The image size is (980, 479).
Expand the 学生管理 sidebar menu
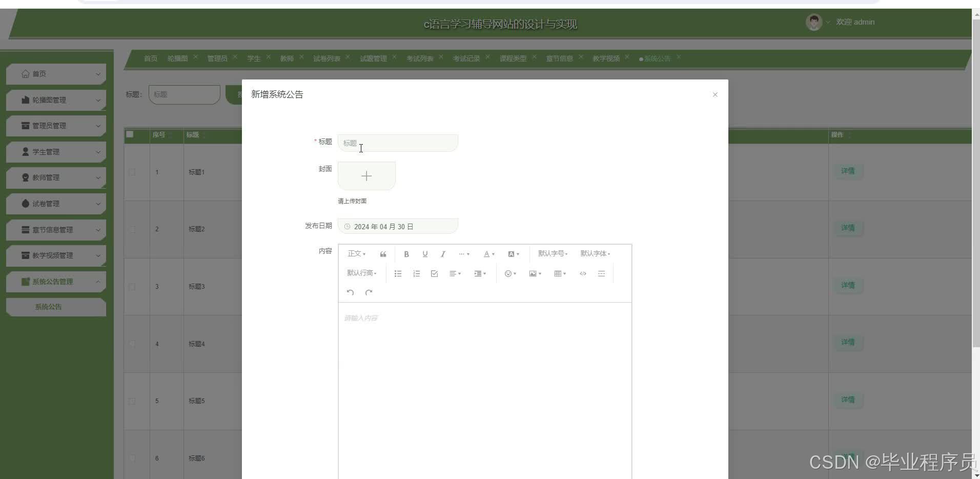pyautogui.click(x=56, y=152)
